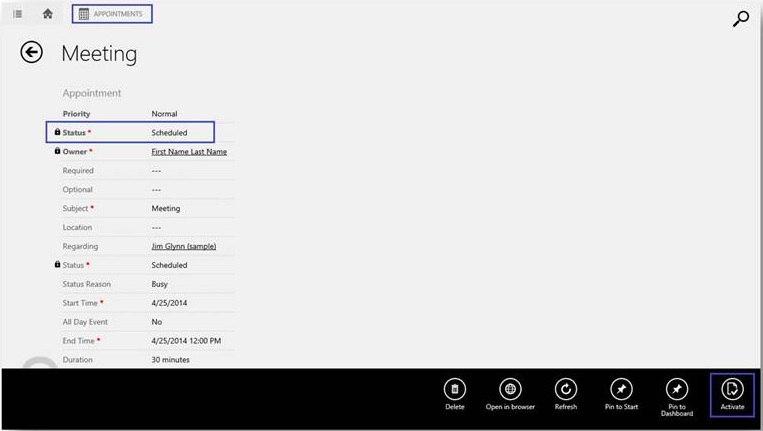763x431 pixels.
Task: Open the First Name Last Name owner link
Action: click(189, 152)
